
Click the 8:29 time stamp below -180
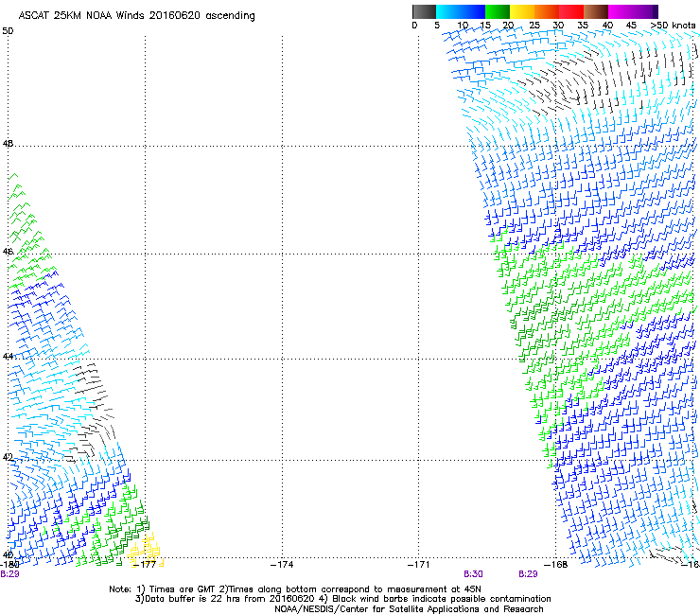[9, 574]
